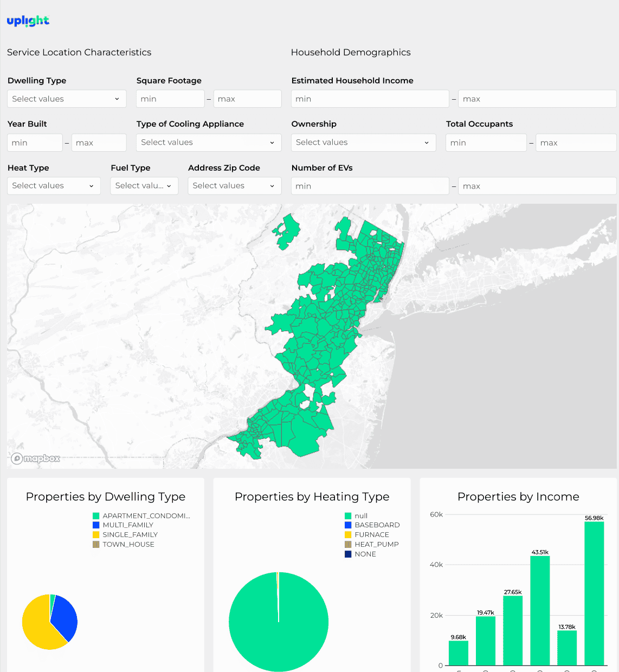Open the Address Zip Code selector

click(234, 186)
